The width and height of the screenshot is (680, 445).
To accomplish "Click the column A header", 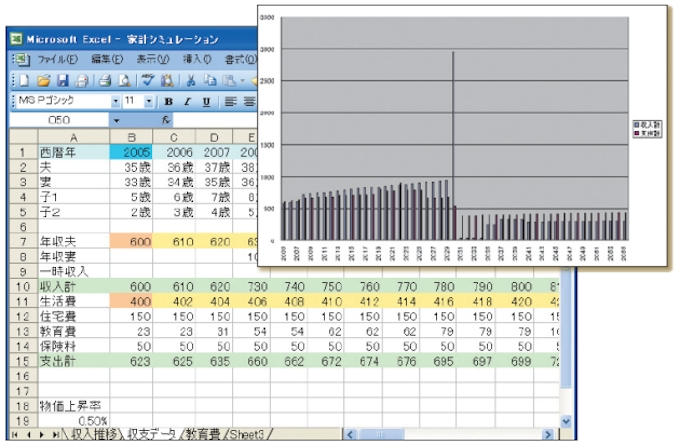I will pos(72,137).
